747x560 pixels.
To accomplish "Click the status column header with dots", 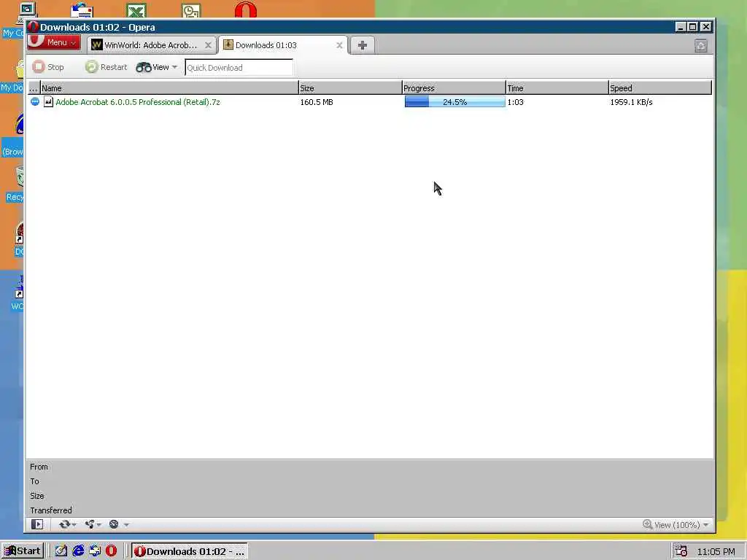I will tap(34, 88).
